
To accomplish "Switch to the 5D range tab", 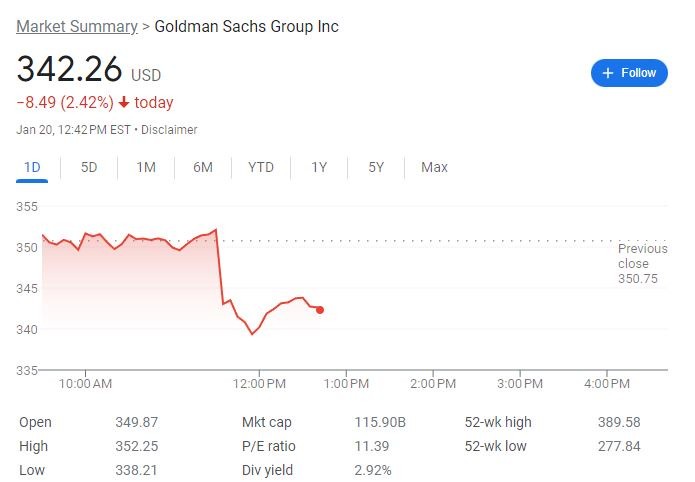I will click(x=89, y=167).
